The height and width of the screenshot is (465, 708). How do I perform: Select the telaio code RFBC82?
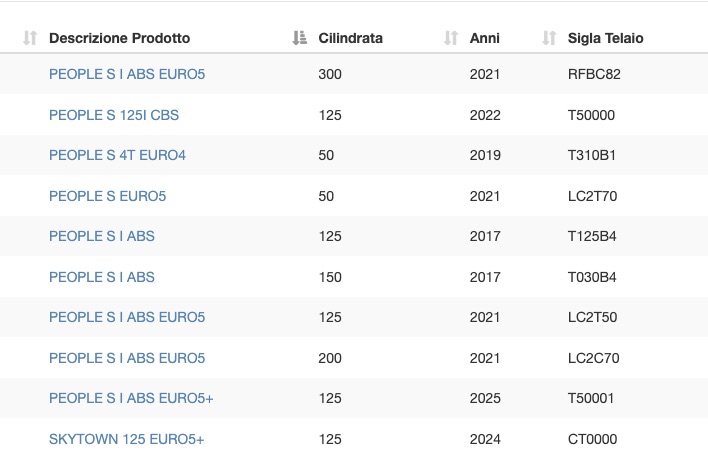pos(594,74)
